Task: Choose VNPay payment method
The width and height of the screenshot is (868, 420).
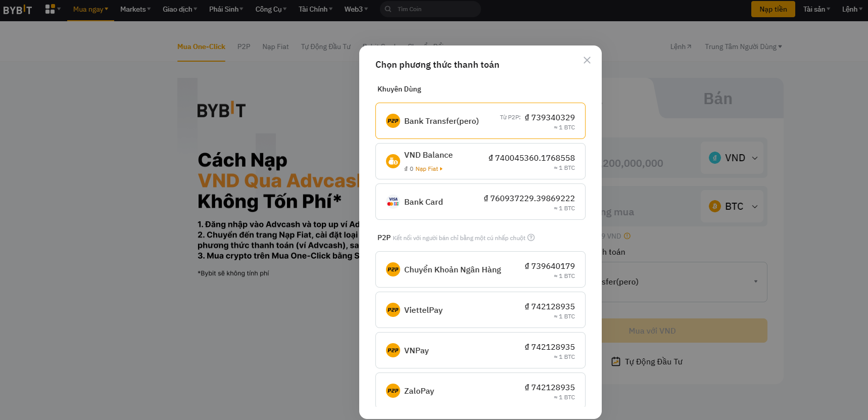Action: click(480, 350)
